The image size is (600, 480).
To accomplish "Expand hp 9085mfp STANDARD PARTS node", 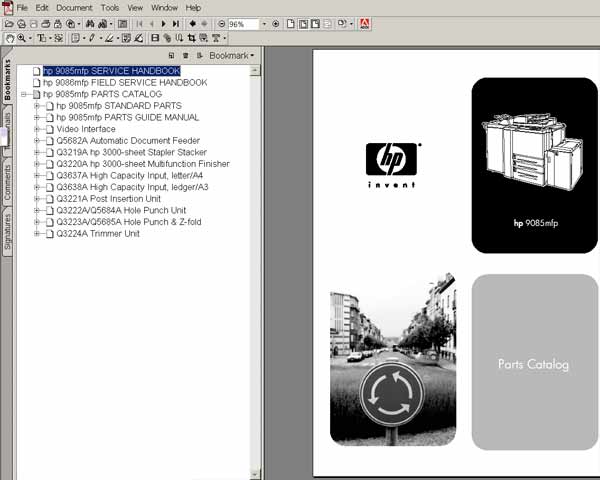I will click(x=37, y=106).
